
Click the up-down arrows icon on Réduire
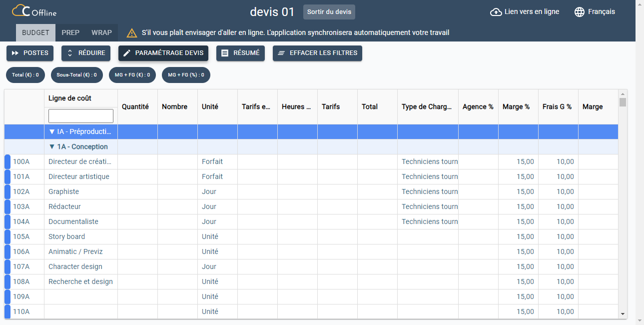click(x=70, y=53)
